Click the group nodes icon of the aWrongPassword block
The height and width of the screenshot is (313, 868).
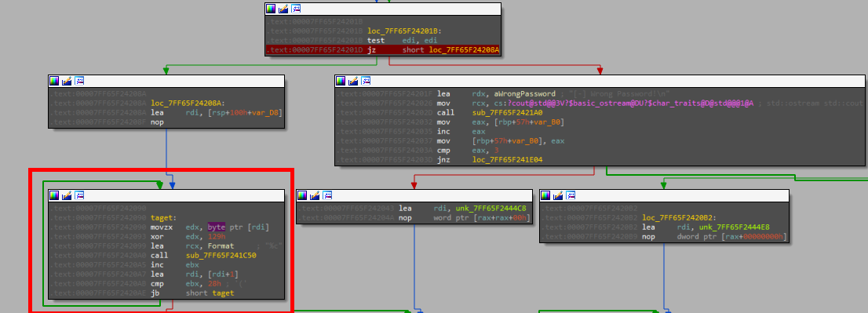coord(366,81)
